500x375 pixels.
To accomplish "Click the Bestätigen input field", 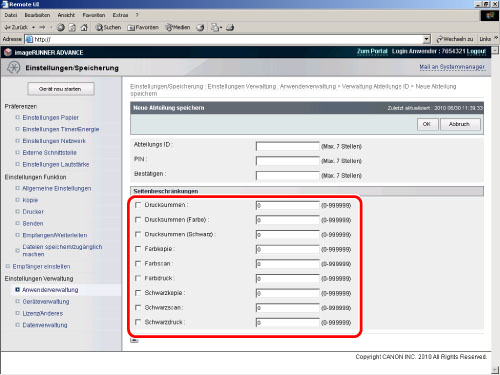I will tap(288, 175).
